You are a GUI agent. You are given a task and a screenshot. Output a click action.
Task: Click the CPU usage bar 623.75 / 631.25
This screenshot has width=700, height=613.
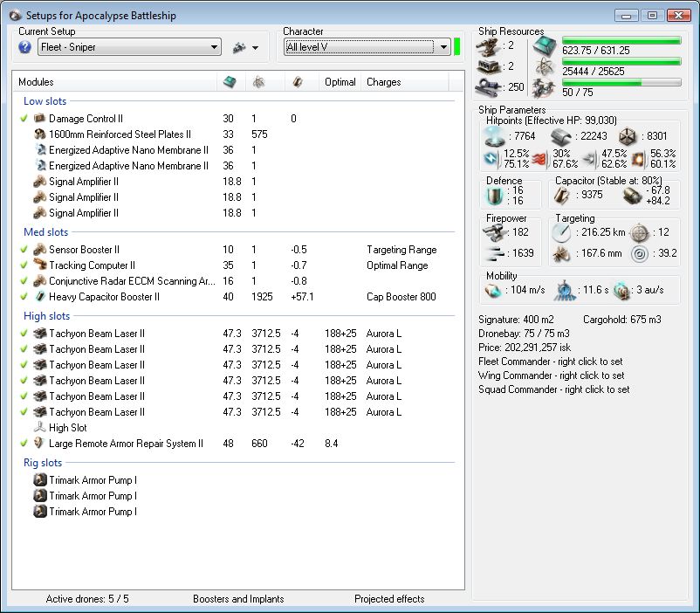tap(621, 41)
